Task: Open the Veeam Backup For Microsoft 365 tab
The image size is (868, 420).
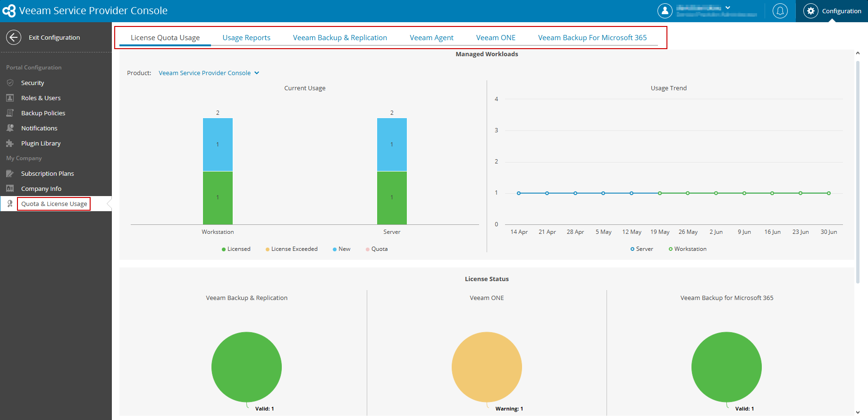Action: point(592,38)
